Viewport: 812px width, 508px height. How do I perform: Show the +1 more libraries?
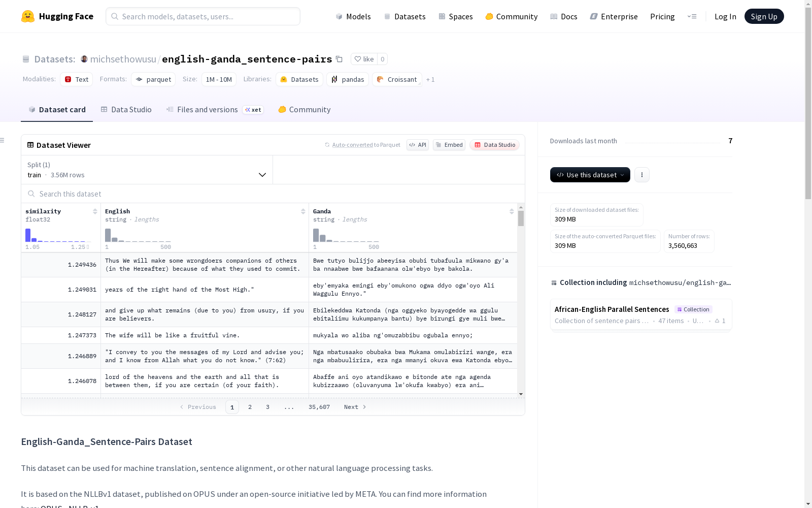pos(430,80)
